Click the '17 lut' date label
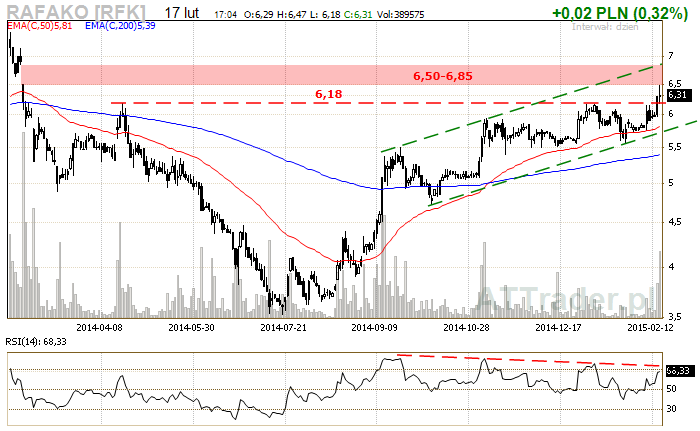The image size is (700, 431). [x=182, y=13]
